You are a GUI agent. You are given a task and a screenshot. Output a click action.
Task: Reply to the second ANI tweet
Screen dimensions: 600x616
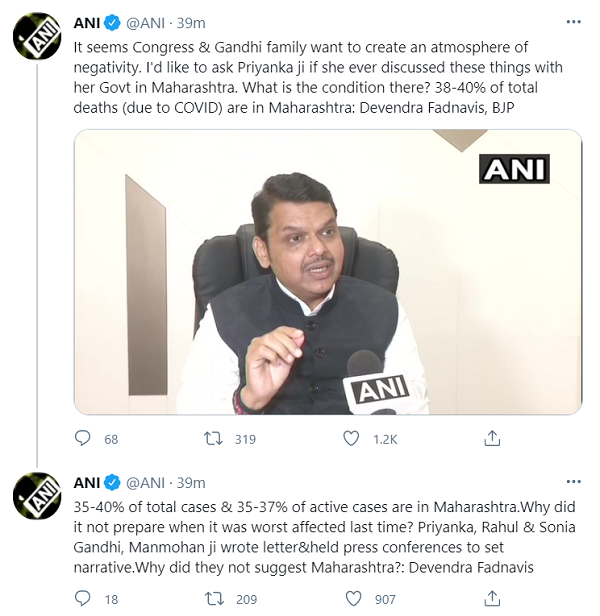click(84, 598)
